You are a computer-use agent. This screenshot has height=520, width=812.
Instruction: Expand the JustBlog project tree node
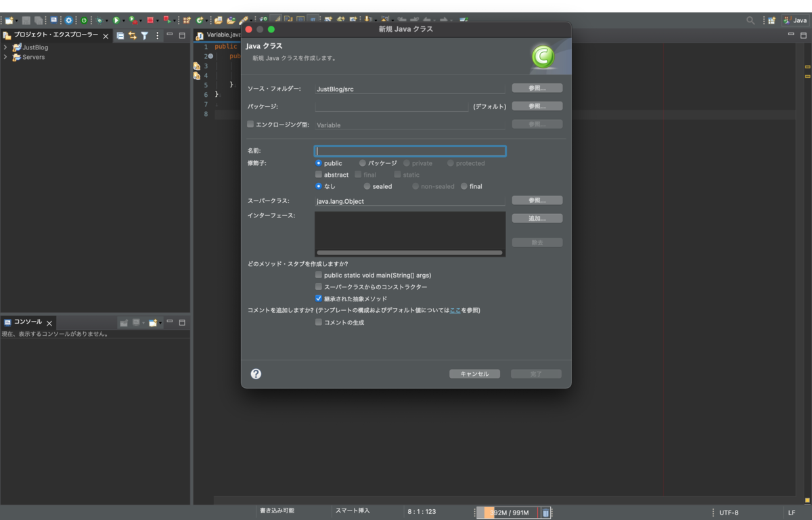pyautogui.click(x=5, y=47)
